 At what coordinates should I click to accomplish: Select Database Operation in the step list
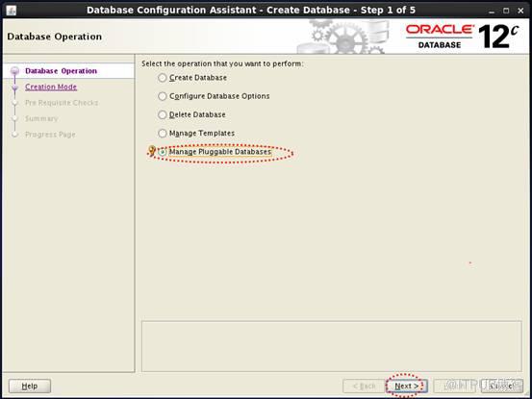tap(61, 71)
